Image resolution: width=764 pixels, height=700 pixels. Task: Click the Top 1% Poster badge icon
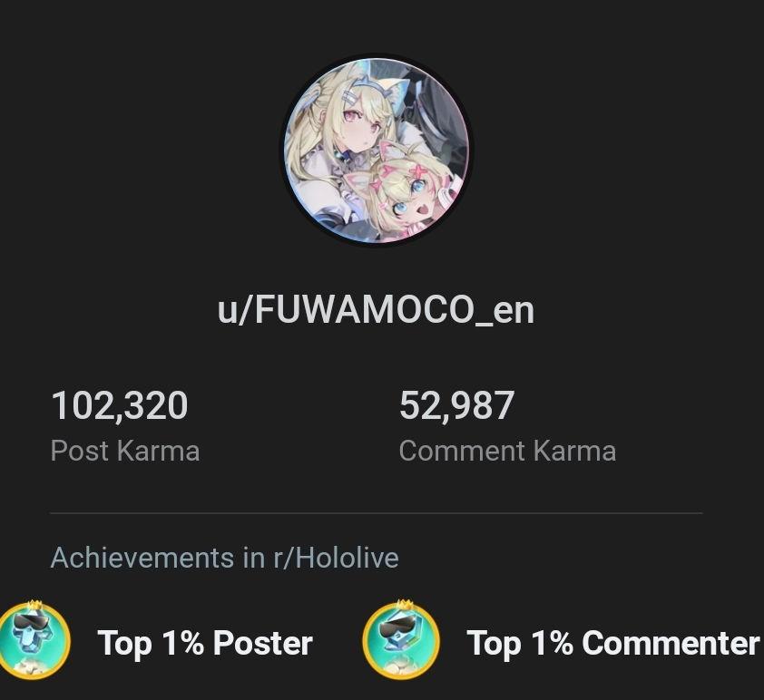point(32,639)
